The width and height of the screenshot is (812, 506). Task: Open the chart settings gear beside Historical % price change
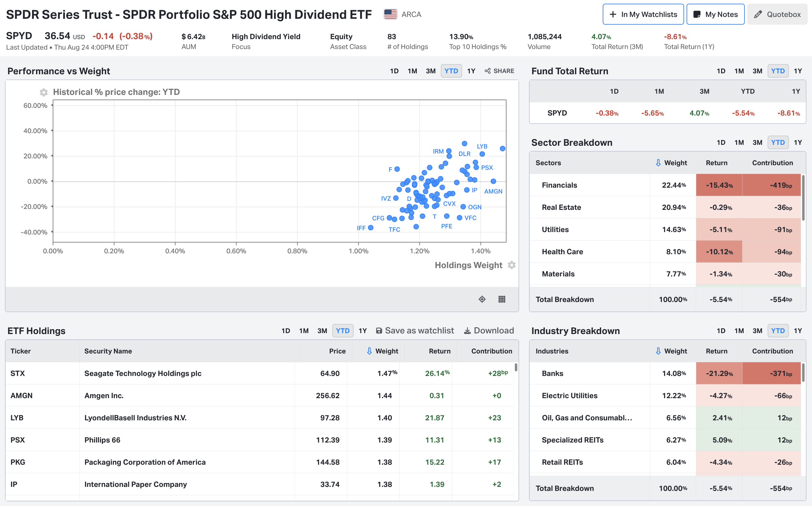point(43,92)
